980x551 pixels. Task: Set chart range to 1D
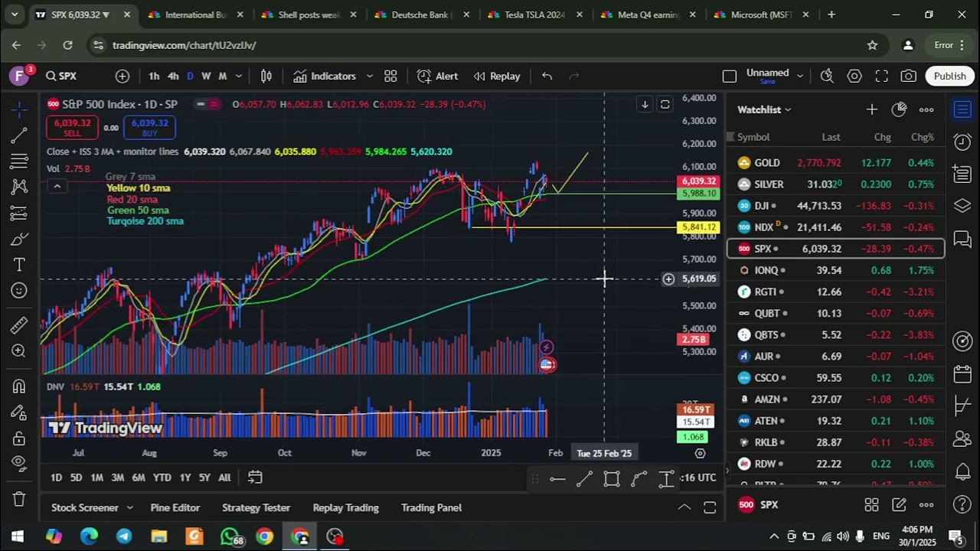pos(56,478)
